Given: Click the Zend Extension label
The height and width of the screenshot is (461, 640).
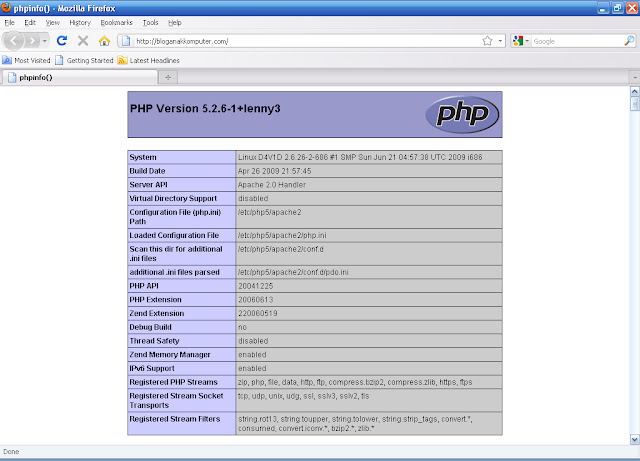Looking at the screenshot, I should click(157, 314).
